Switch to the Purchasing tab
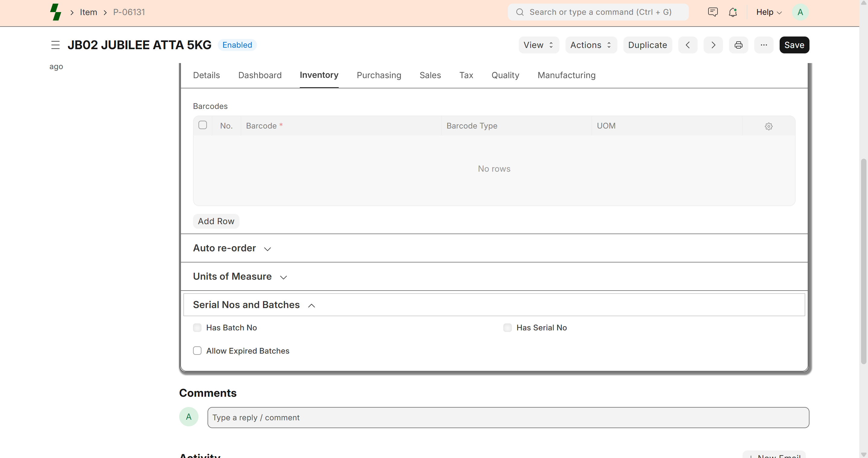 379,75
